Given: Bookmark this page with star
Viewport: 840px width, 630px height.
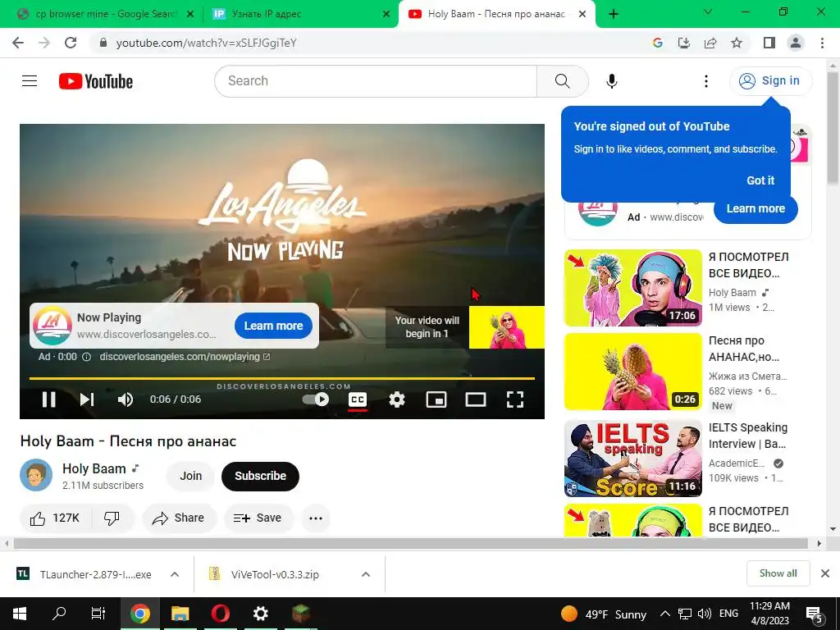Looking at the screenshot, I should click(737, 43).
